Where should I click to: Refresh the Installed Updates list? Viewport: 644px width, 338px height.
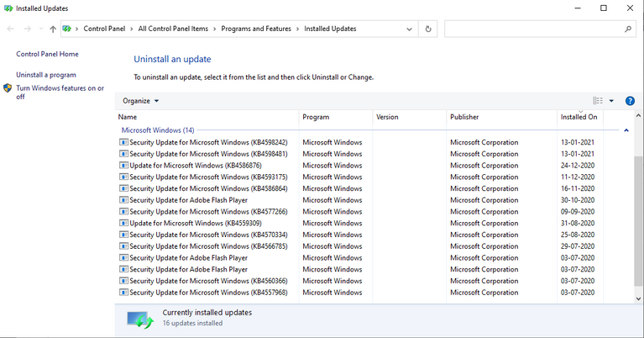tap(428, 29)
